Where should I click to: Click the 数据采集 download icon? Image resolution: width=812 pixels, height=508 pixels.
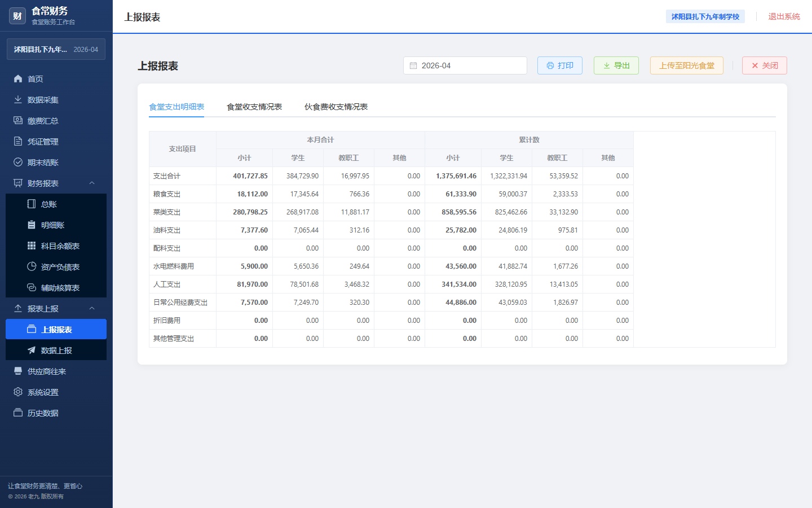[18, 99]
